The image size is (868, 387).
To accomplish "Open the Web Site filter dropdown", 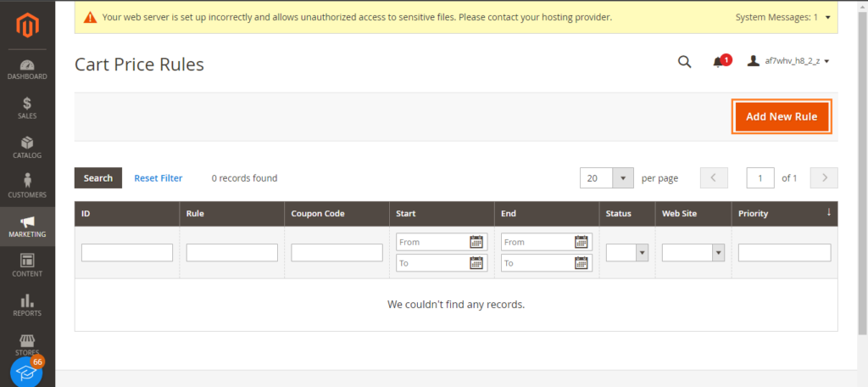I will point(693,253).
